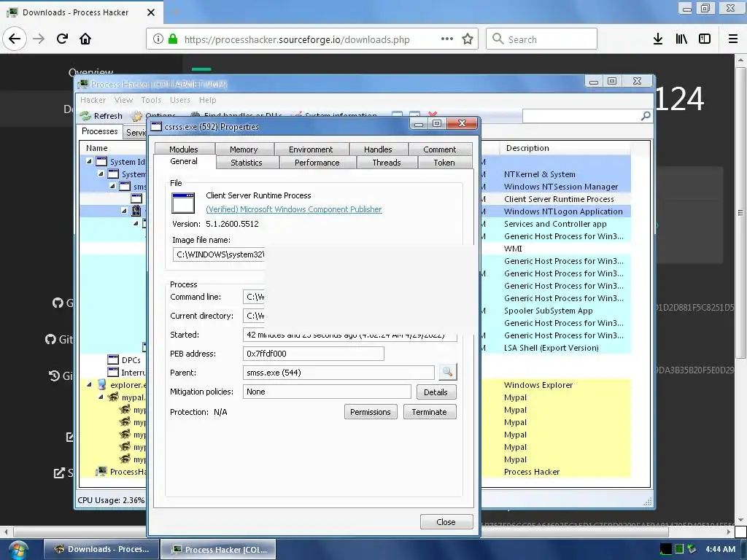Switch to the Statistics tab

[247, 163]
